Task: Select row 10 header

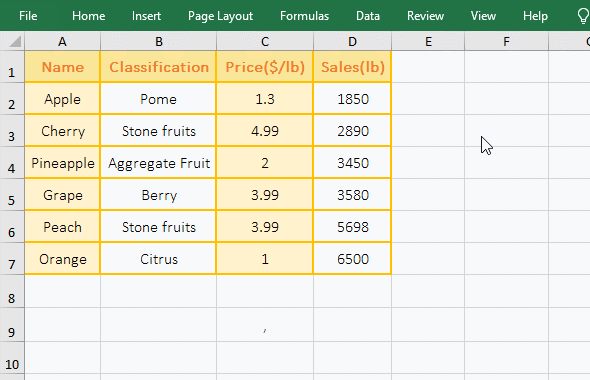Action: coord(12,358)
